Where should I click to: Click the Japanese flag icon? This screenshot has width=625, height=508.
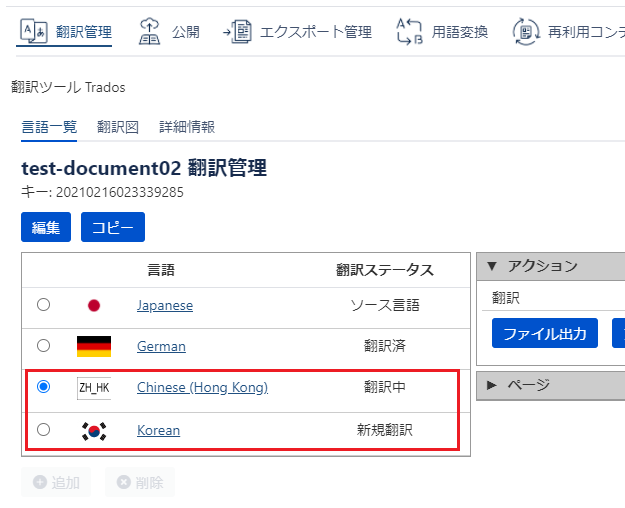click(x=94, y=306)
